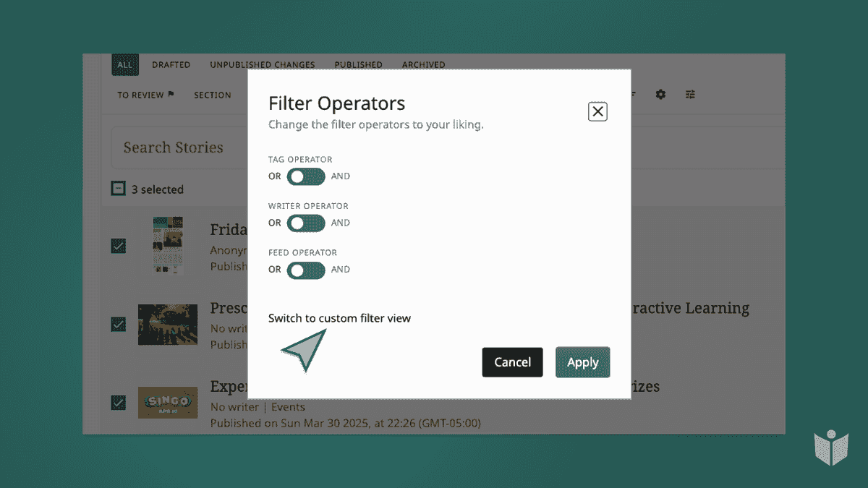The width and height of the screenshot is (868, 488).
Task: Open the Archived tab
Action: [x=423, y=65]
